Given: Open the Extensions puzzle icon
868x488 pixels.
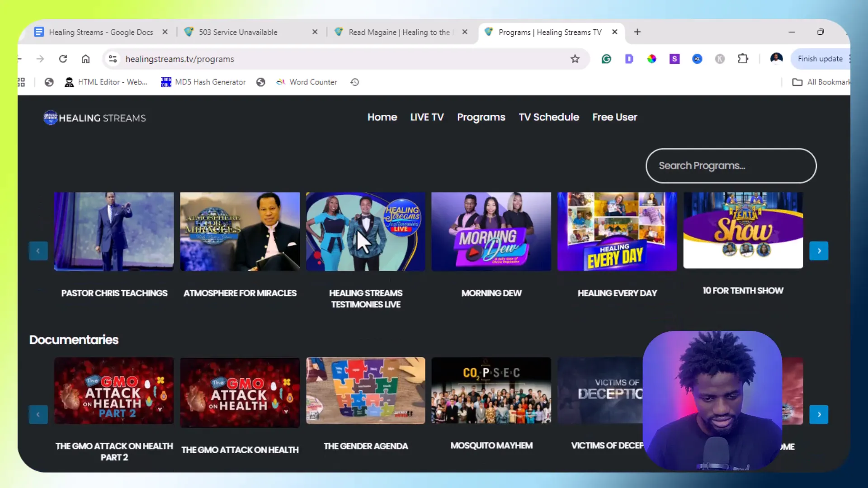Looking at the screenshot, I should pos(743,59).
